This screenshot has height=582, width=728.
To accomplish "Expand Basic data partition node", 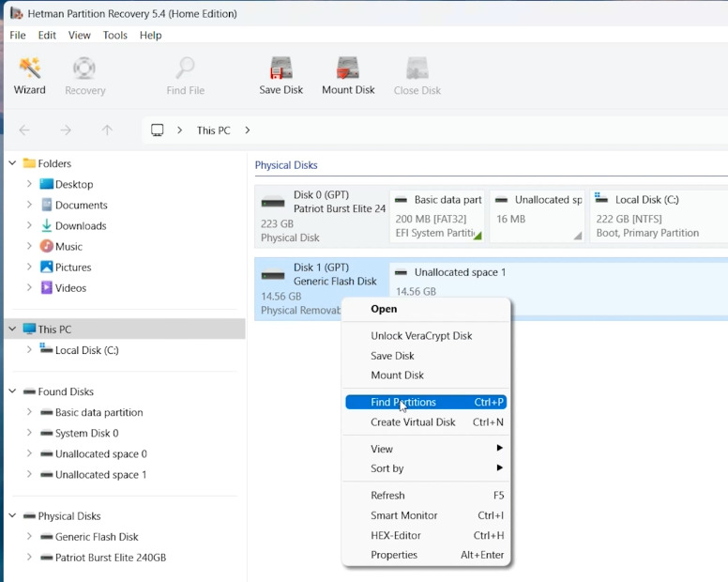I will (x=29, y=412).
